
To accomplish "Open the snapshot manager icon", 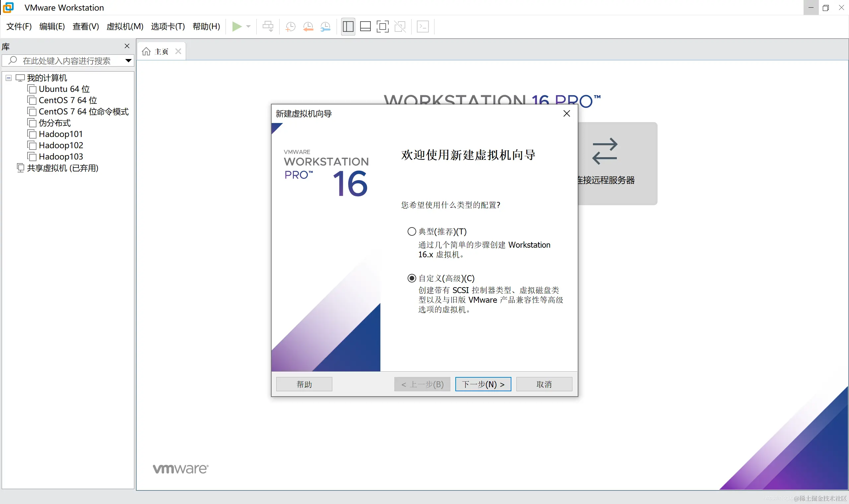I will click(325, 27).
